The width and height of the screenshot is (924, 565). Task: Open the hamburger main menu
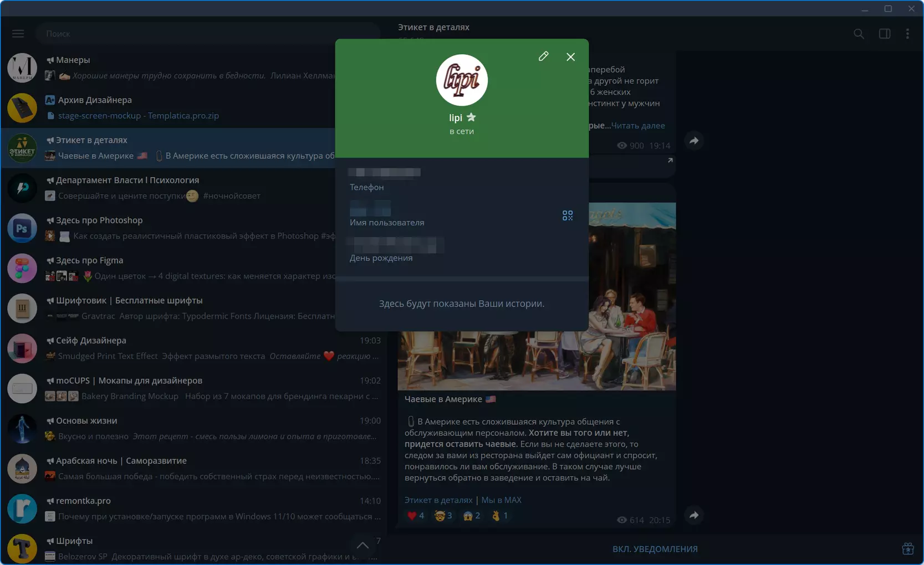18,34
